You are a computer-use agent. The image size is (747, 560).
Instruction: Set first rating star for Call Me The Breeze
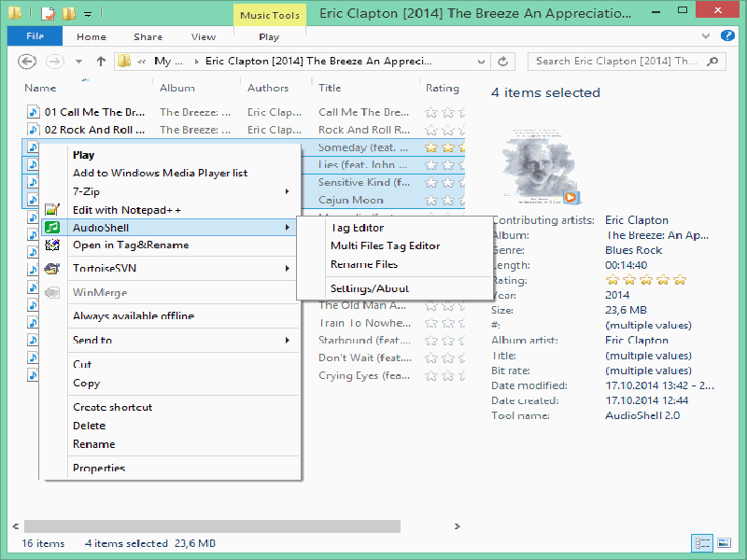pos(431,112)
